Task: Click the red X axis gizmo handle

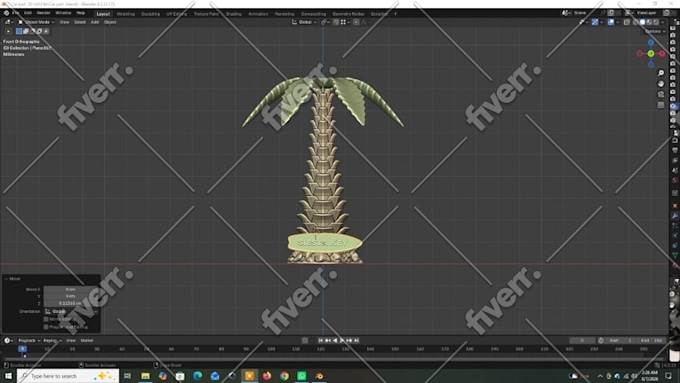Action: tap(662, 54)
